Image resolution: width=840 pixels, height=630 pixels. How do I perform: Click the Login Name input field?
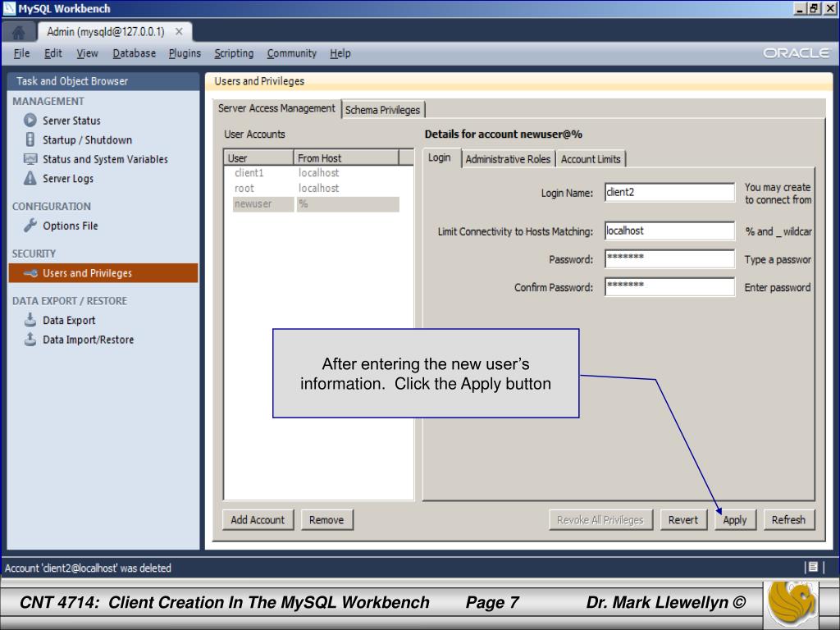click(x=669, y=193)
